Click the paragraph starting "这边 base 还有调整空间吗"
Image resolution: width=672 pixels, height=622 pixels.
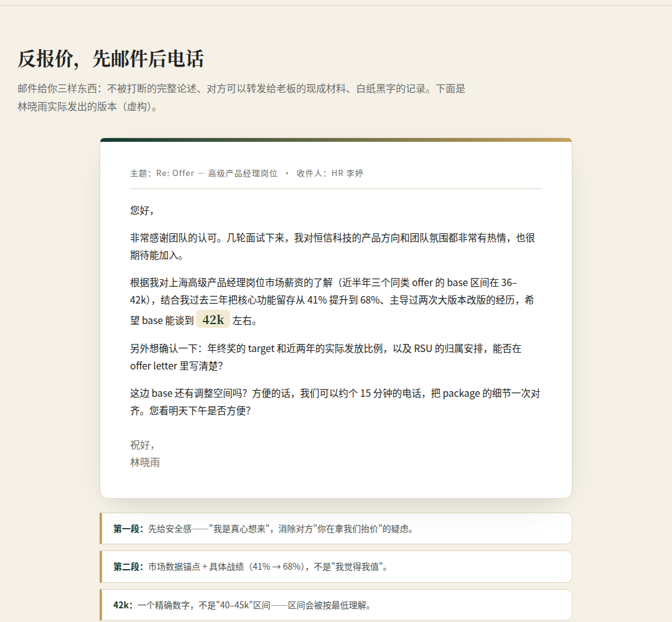coord(335,402)
